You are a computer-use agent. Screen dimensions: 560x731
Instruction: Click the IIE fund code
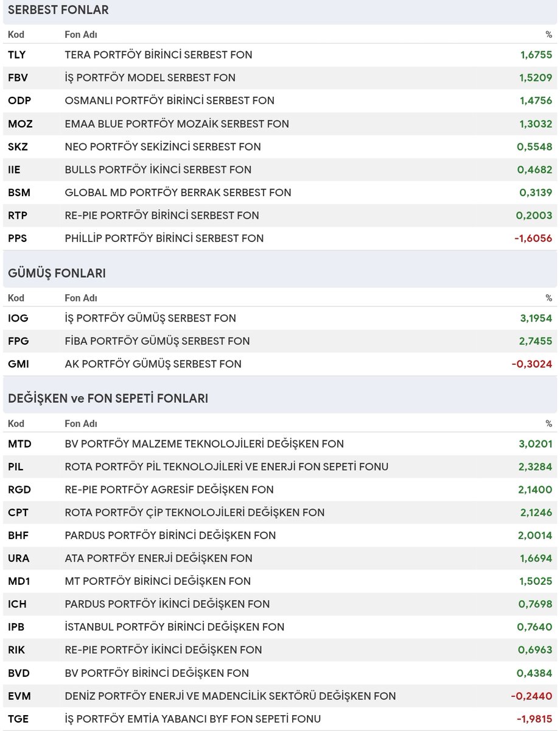pyautogui.click(x=14, y=169)
